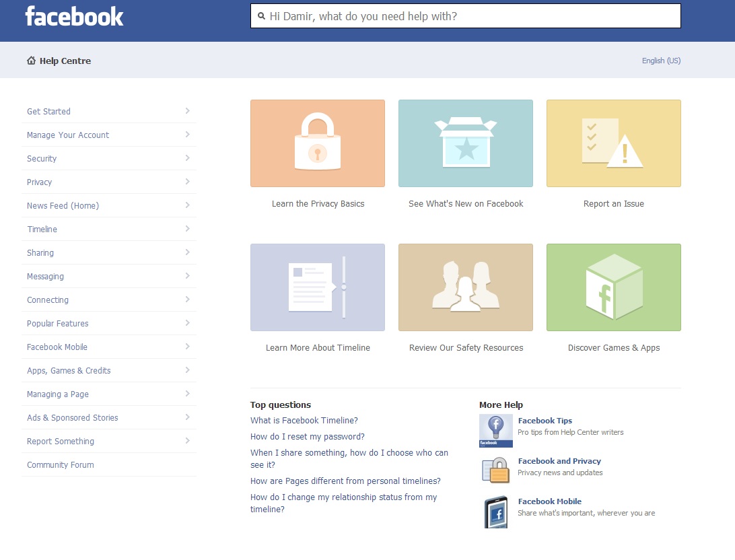This screenshot has width=735, height=560.
Task: Expand the Report Something chevron
Action: [188, 440]
